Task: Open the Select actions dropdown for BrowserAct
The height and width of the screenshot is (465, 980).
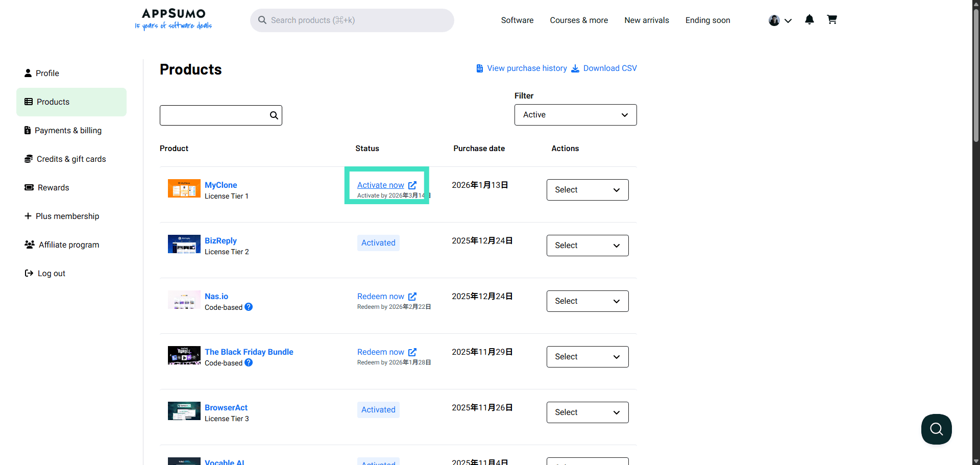Action: [587, 412]
